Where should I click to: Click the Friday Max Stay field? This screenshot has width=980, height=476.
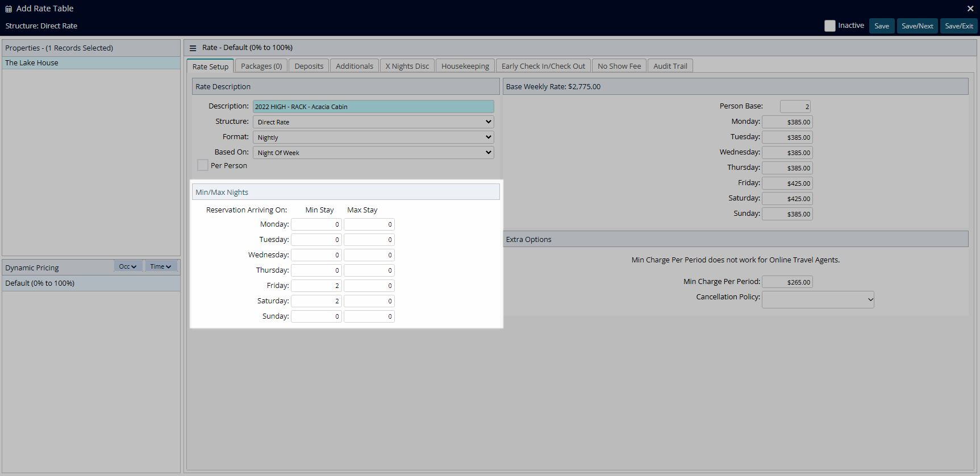[x=369, y=286]
